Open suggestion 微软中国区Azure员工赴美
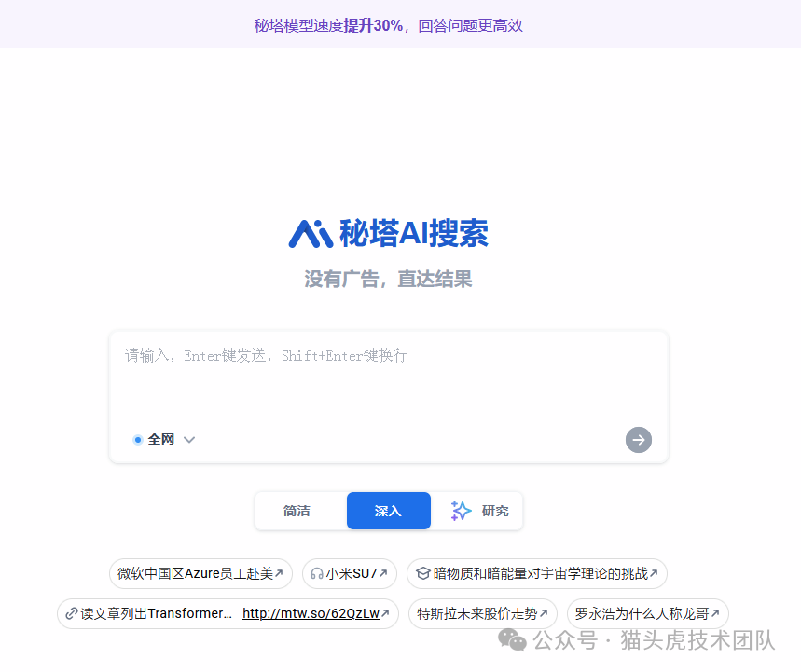Viewport: 801px width, 672px height. pyautogui.click(x=200, y=573)
